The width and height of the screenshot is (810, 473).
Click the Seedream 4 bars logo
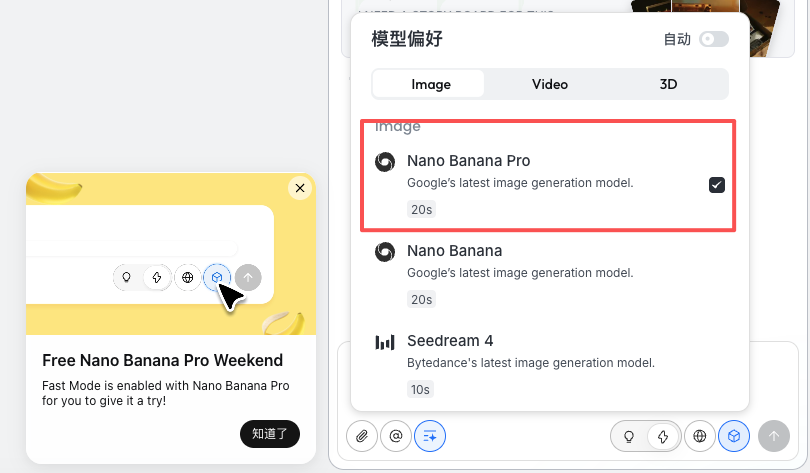pos(385,342)
